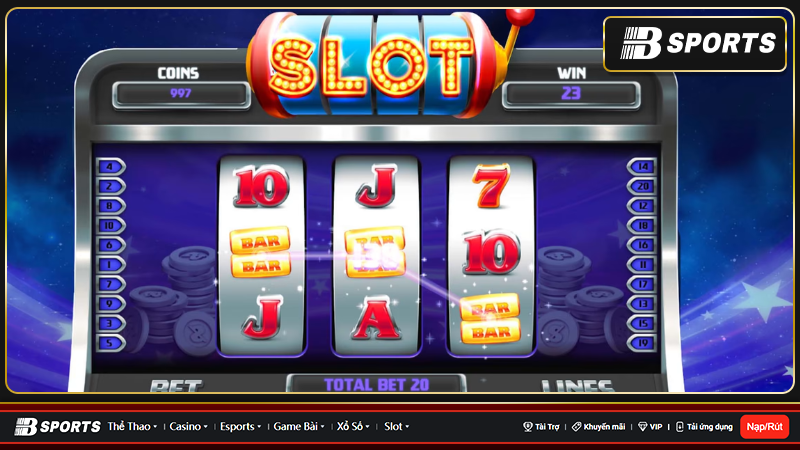Toggle payline 19 marker on the right
The image size is (800, 450).
click(x=642, y=343)
